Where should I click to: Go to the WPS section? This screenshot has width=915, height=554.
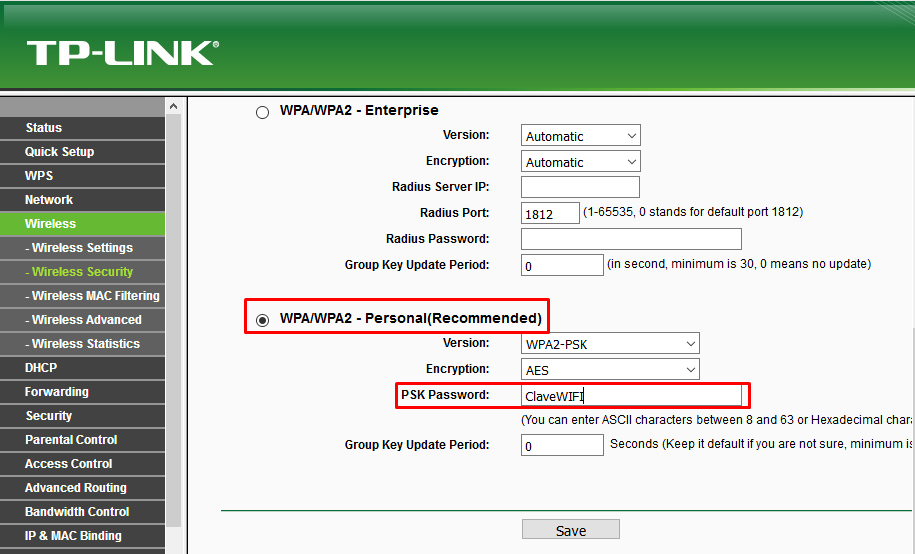[39, 176]
